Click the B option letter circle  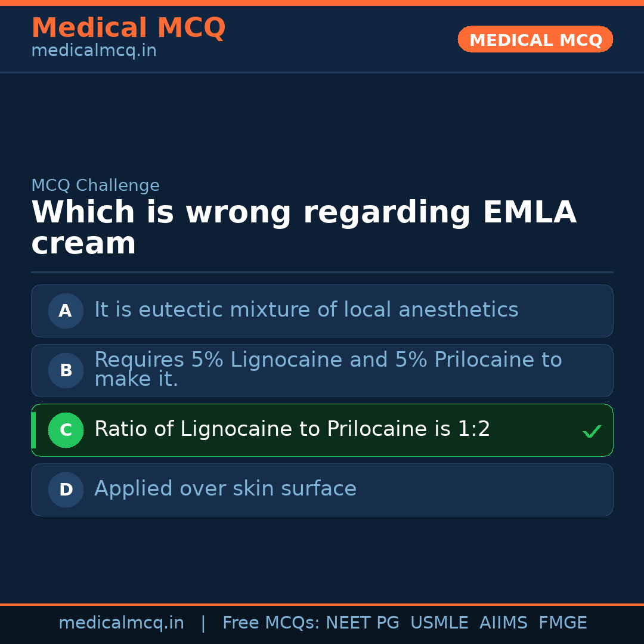coord(66,370)
